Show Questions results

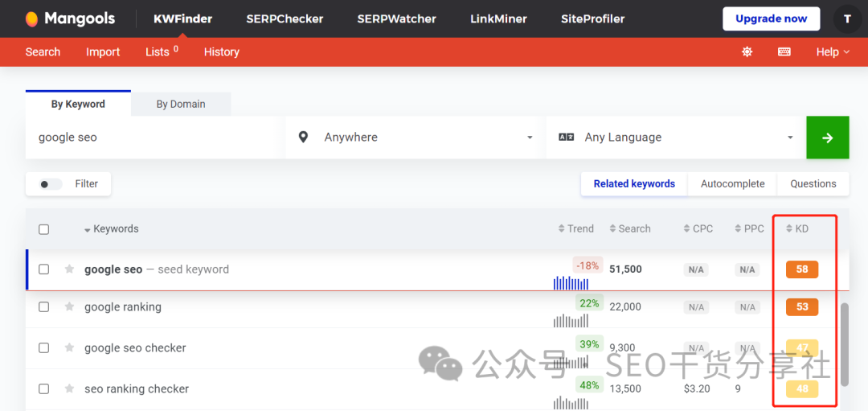click(813, 184)
